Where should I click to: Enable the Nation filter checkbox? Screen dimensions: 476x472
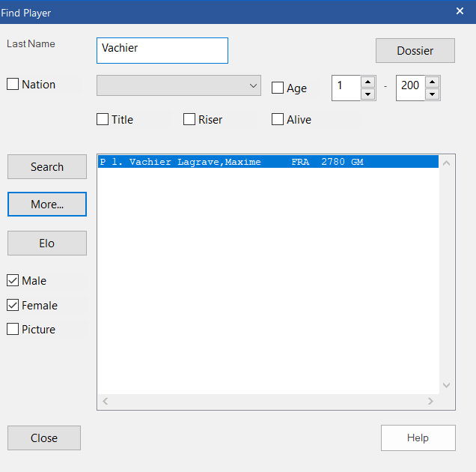pyautogui.click(x=13, y=85)
